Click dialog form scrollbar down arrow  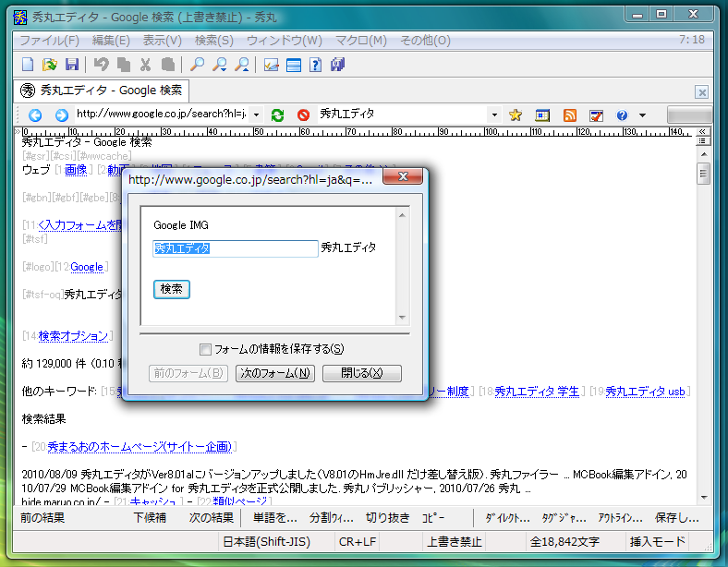[402, 318]
